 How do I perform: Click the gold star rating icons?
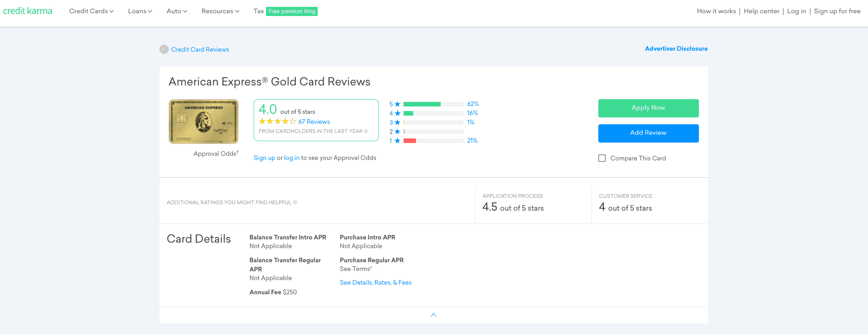tap(277, 122)
